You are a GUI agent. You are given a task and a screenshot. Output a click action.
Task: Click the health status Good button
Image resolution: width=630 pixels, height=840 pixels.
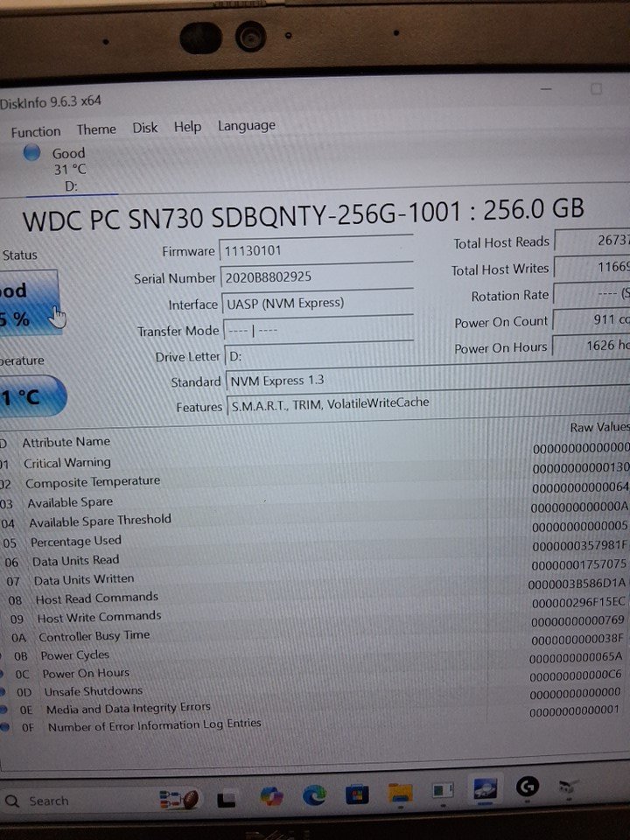(26, 304)
